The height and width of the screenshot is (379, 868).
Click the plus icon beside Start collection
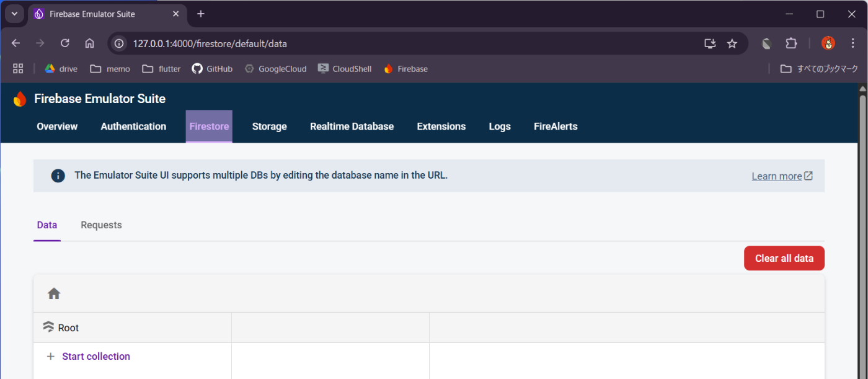51,357
